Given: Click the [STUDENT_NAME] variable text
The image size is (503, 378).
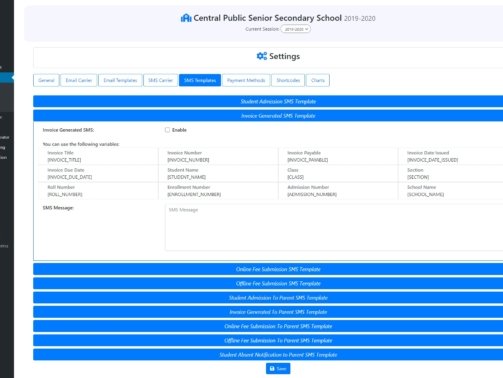Looking at the screenshot, I should 187,177.
